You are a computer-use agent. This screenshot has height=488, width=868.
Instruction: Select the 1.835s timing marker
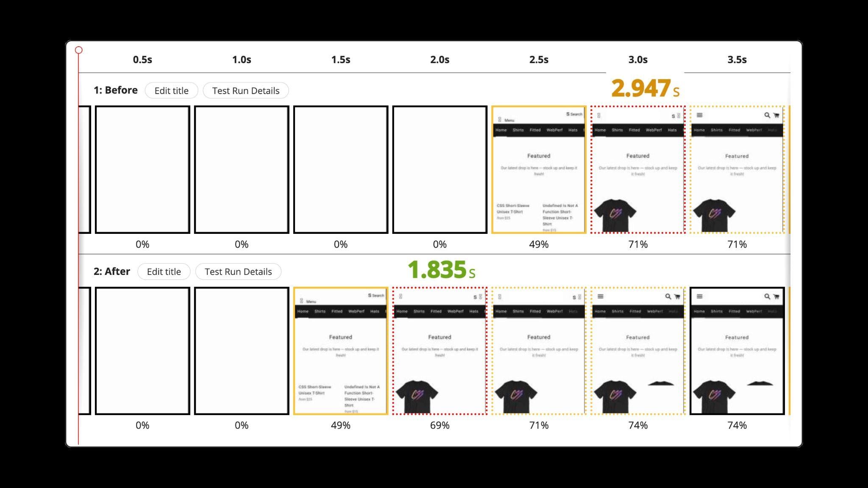click(442, 271)
